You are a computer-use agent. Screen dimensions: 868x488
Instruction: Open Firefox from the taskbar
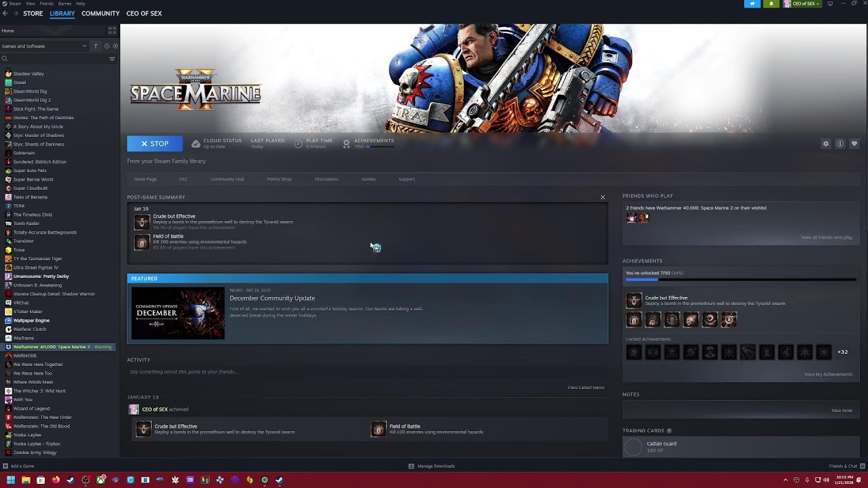(x=56, y=480)
